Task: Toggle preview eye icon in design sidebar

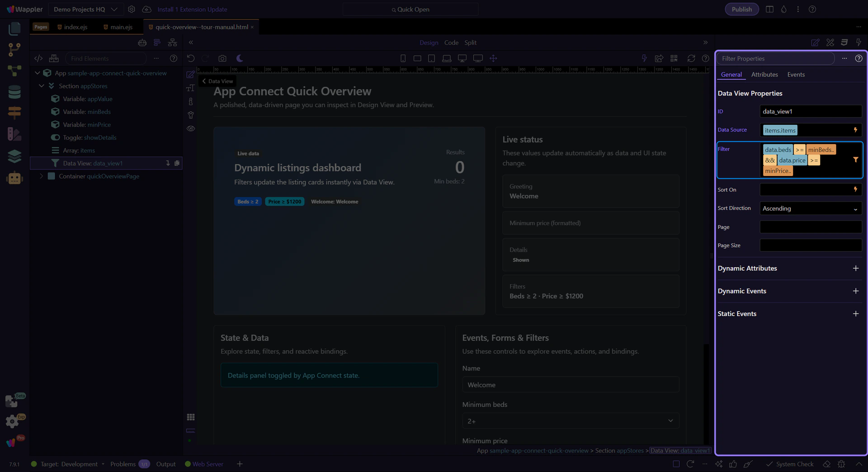Action: pos(191,129)
